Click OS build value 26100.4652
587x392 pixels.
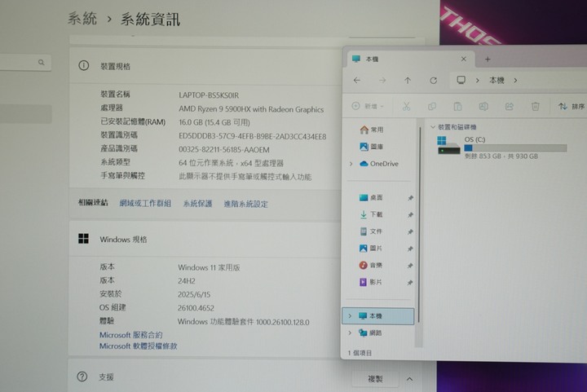[196, 308]
